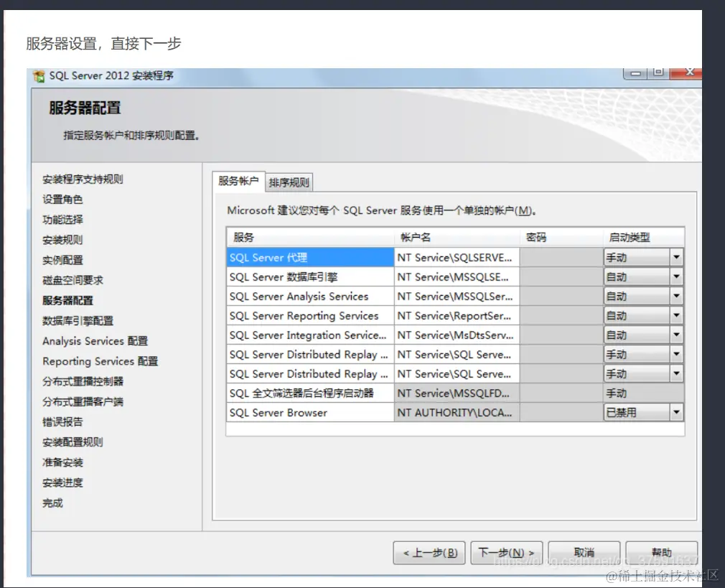Click Analysis Services 配置 step
The image size is (725, 588).
[x=95, y=341]
